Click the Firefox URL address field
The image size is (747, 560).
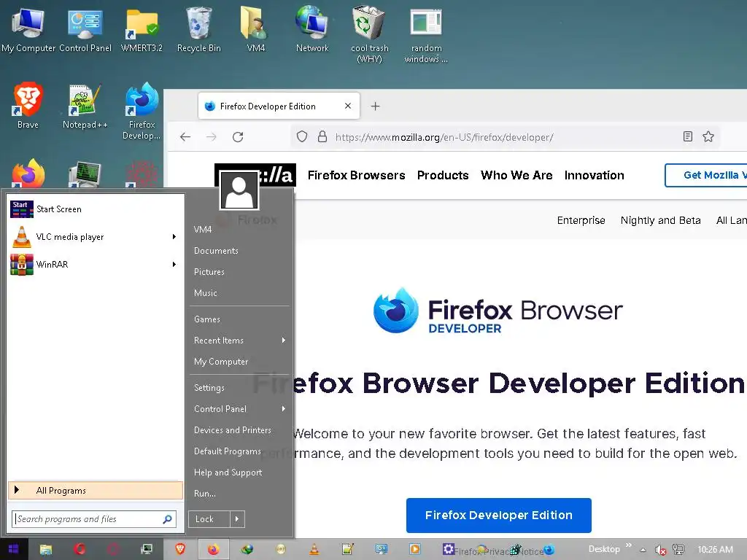(505, 137)
